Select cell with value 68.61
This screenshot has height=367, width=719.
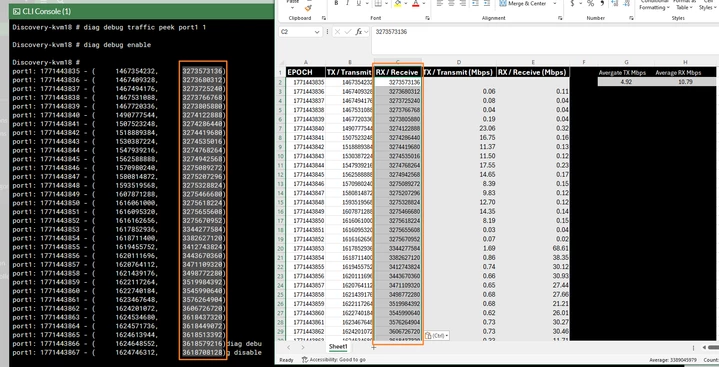click(x=533, y=248)
